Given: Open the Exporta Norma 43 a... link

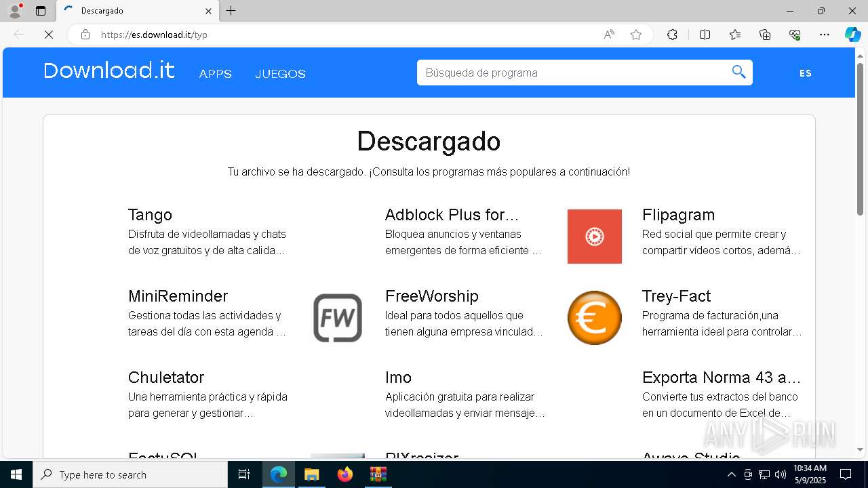Looking at the screenshot, I should (722, 378).
